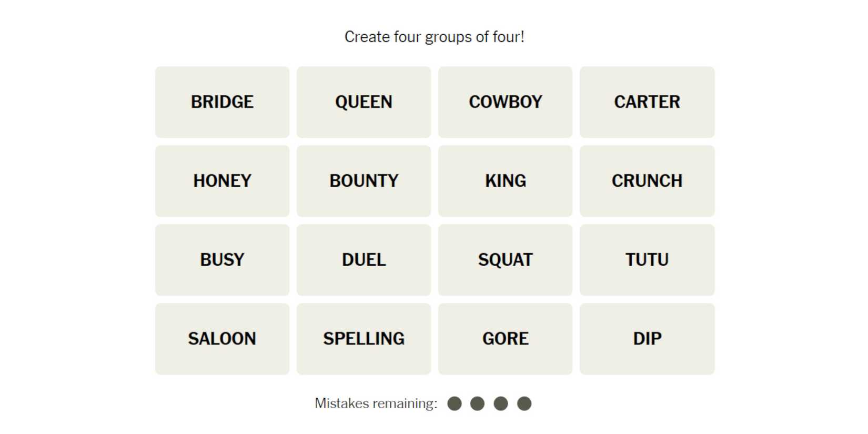Image resolution: width=868 pixels, height=434 pixels.
Task: Pick the DUEL tile
Action: [x=364, y=260]
